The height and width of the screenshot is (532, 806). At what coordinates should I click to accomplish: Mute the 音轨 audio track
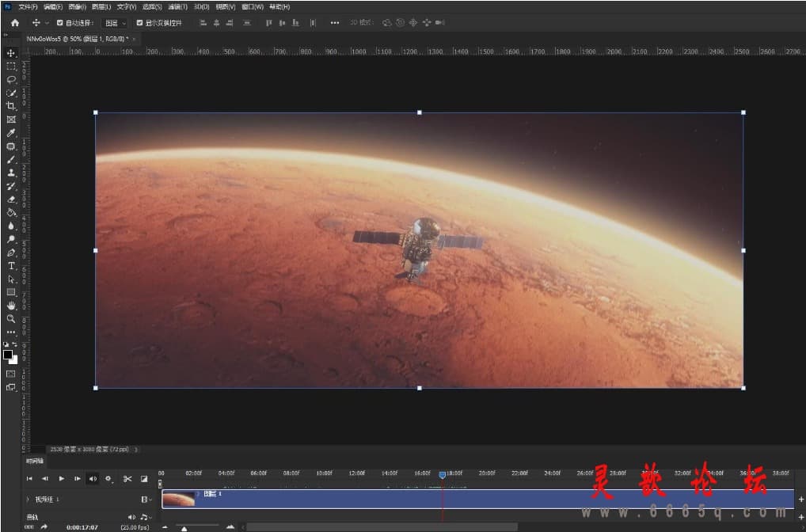pos(131,517)
